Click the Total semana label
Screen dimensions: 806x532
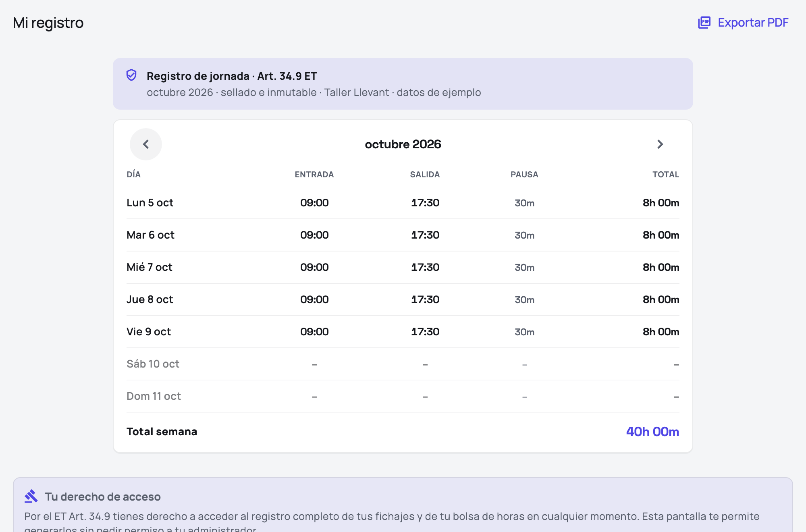tap(162, 432)
